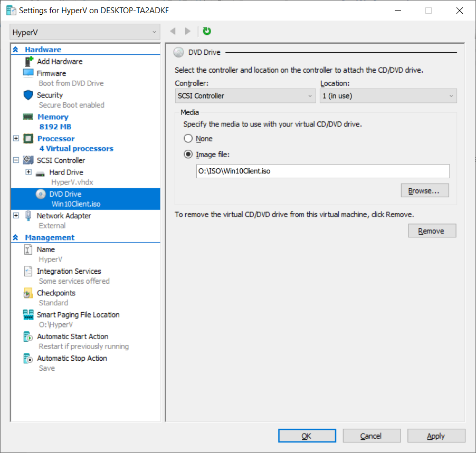This screenshot has width=476, height=453.
Task: Open the HyperV virtual machine dropdown
Action: (84, 32)
